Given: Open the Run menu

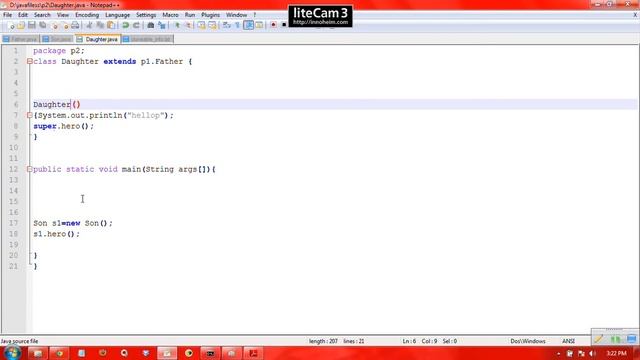Looking at the screenshot, I should 190,15.
